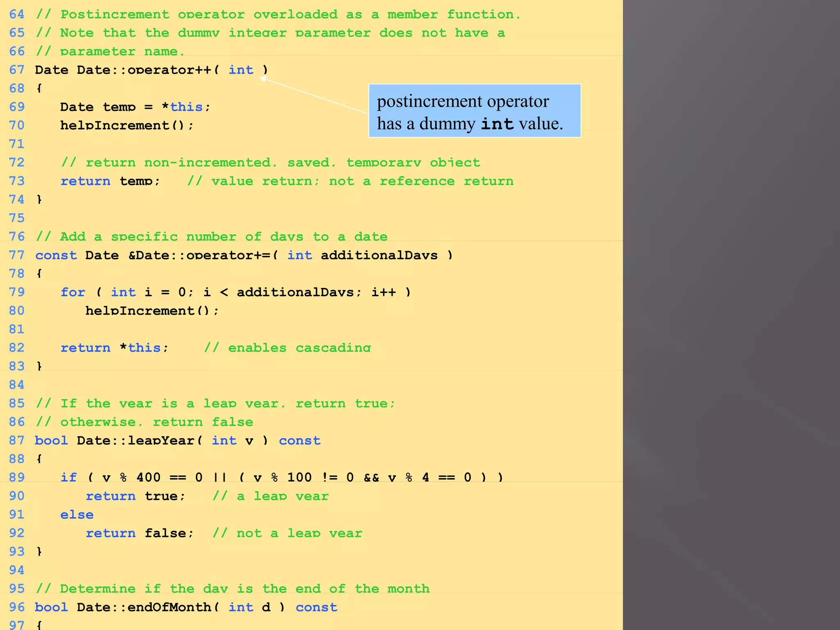Click 'return false;' on line 92

tap(139, 533)
